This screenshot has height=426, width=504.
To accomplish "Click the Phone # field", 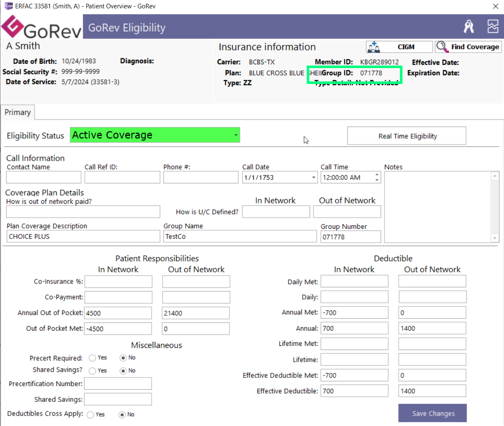I will click(x=201, y=177).
